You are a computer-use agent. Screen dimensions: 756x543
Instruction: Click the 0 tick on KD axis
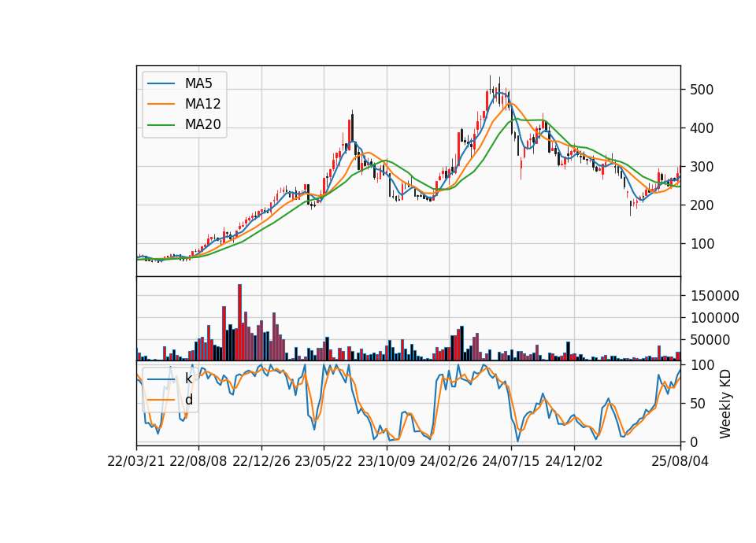pyautogui.click(x=695, y=442)
